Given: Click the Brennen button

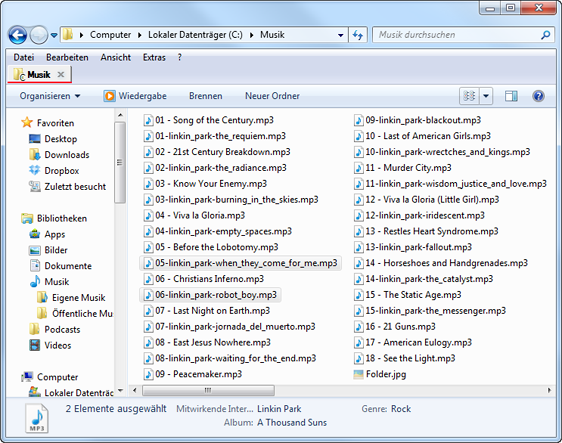Looking at the screenshot, I should click(206, 96).
